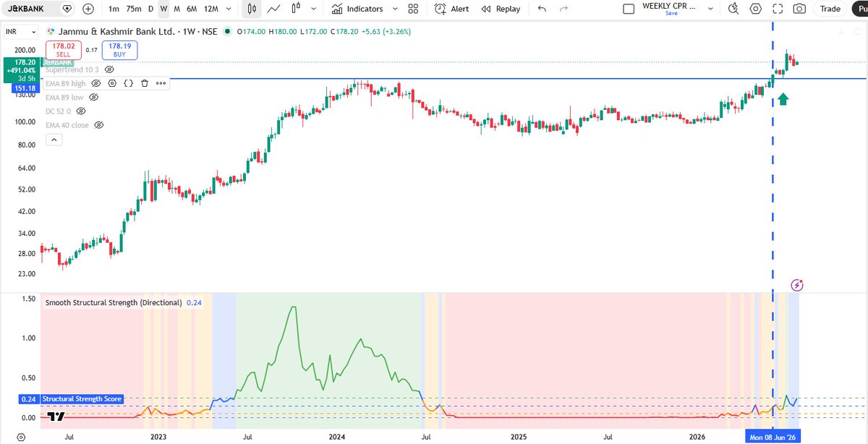Open time zone settings gear at bottom-left
The image size is (868, 444).
(x=21, y=437)
